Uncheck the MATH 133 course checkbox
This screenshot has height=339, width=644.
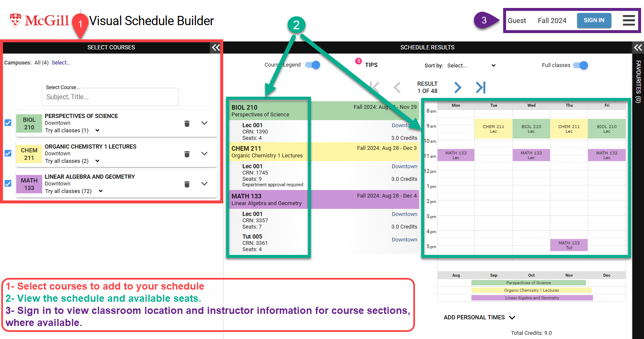(x=8, y=183)
